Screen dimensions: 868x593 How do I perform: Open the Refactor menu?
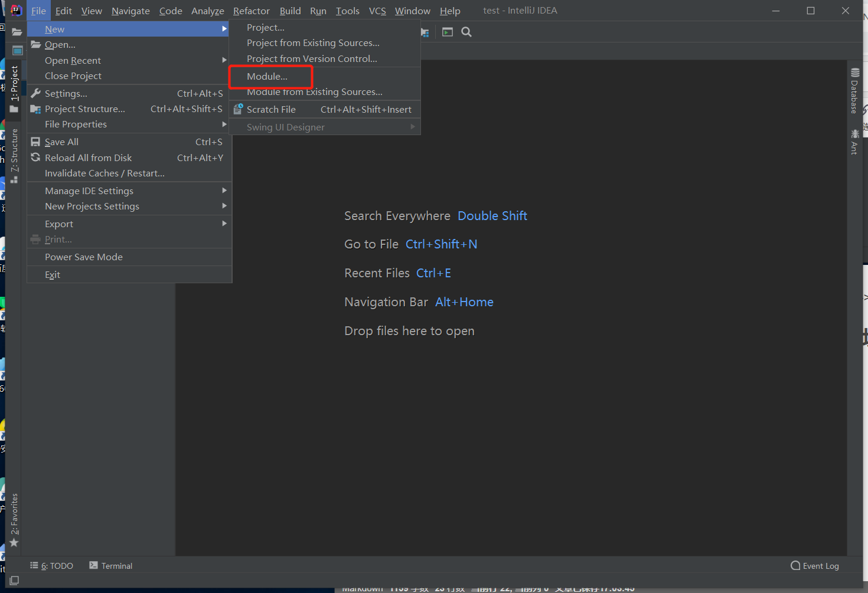coord(252,11)
